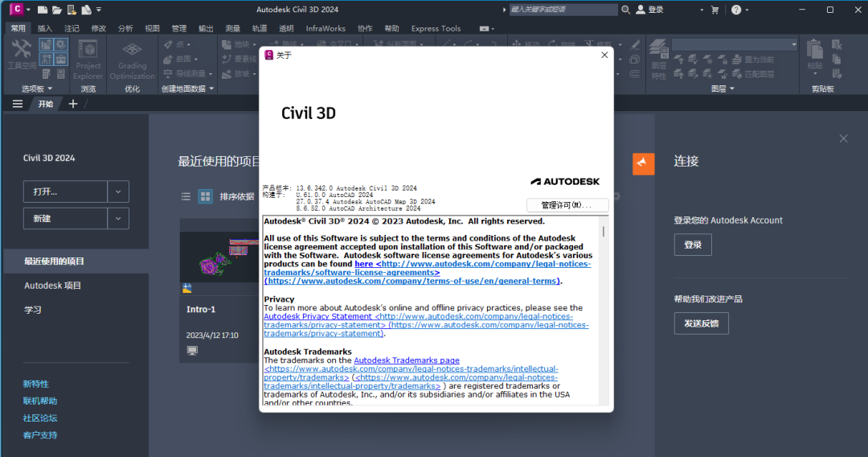Open the Autodesk Trademarks page link

(x=407, y=360)
